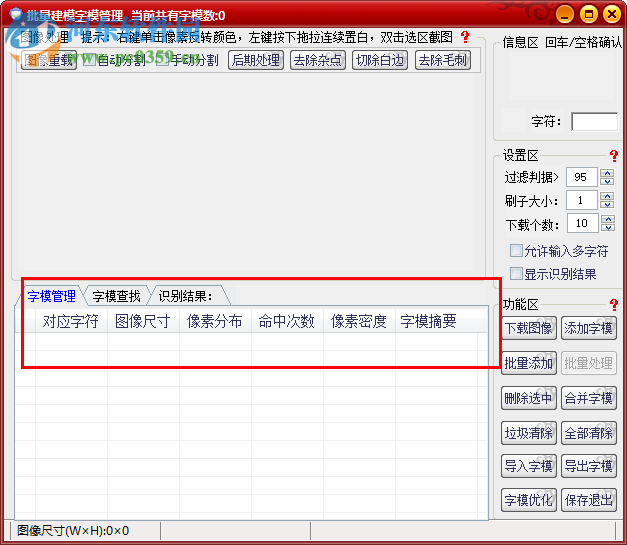Click the 保存退出 button
627x545 pixels.
click(589, 500)
